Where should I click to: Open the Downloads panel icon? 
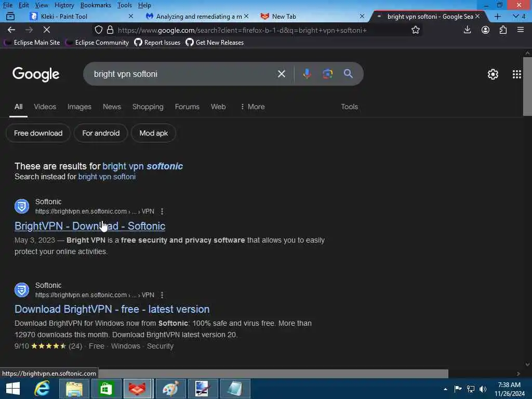[x=467, y=30]
